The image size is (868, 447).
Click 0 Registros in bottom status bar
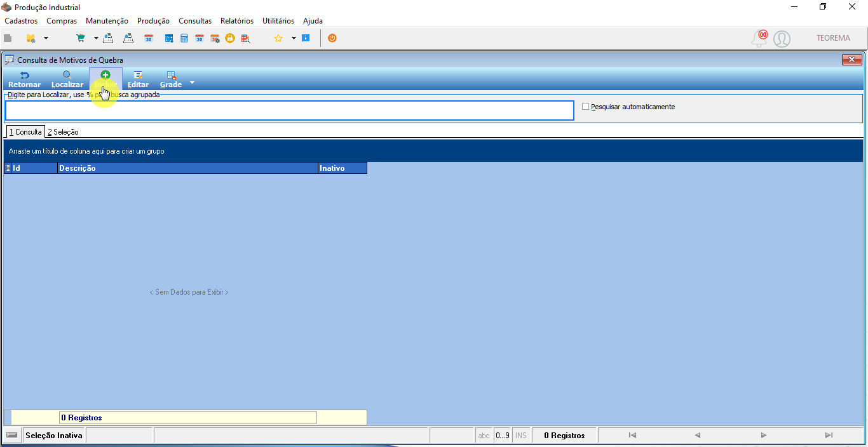pyautogui.click(x=564, y=436)
